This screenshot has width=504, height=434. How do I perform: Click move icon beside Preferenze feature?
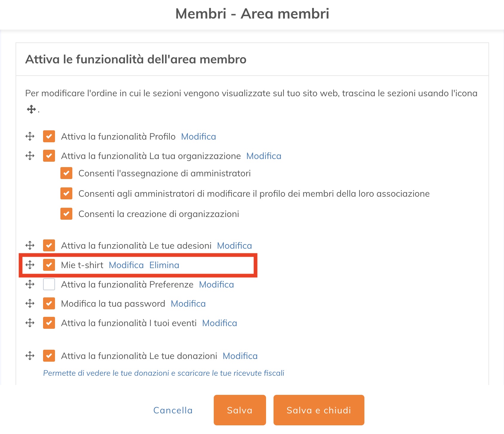pyautogui.click(x=30, y=284)
